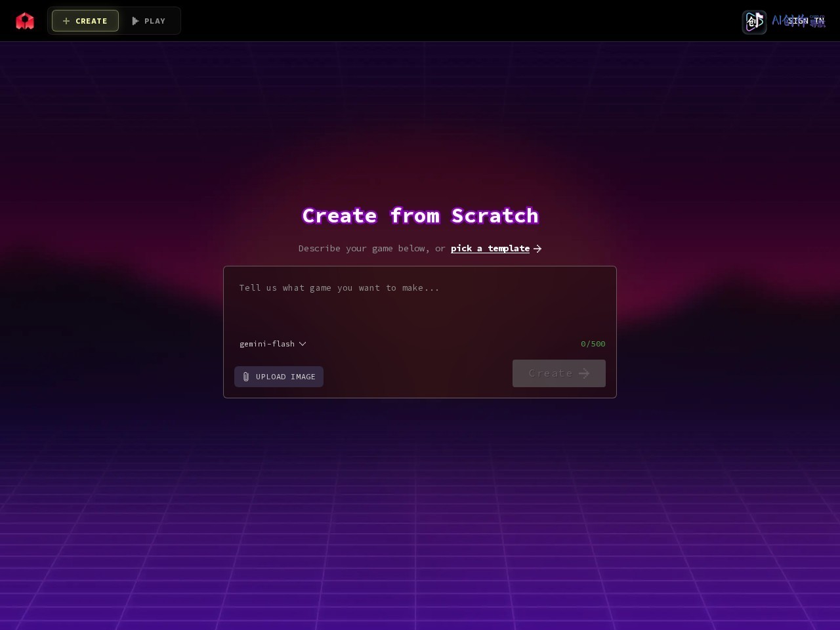The image size is (840, 630).
Task: Switch to the Play tab
Action: 149,21
